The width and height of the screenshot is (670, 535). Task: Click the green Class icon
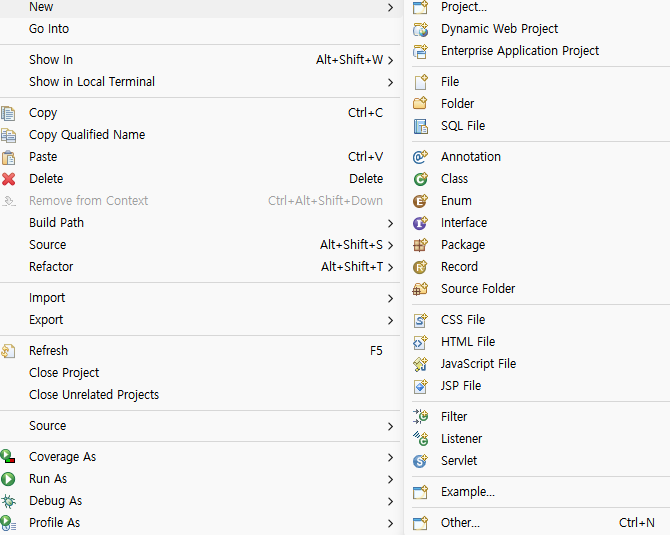420,179
